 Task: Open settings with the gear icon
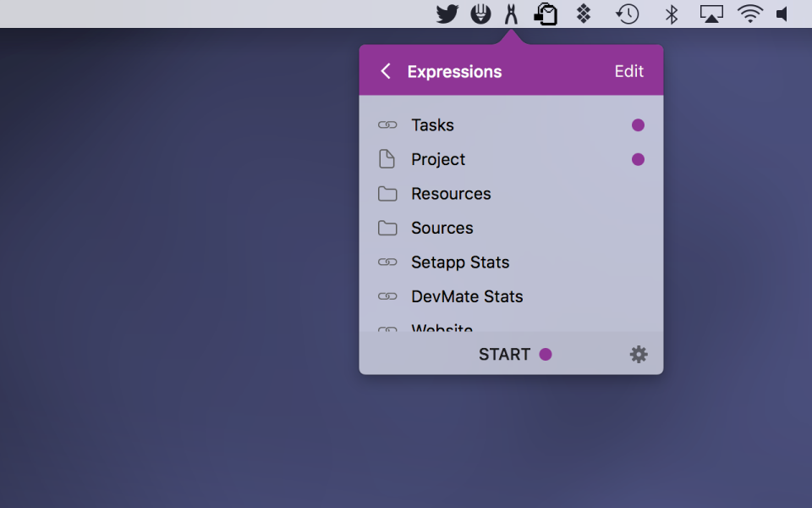point(639,355)
